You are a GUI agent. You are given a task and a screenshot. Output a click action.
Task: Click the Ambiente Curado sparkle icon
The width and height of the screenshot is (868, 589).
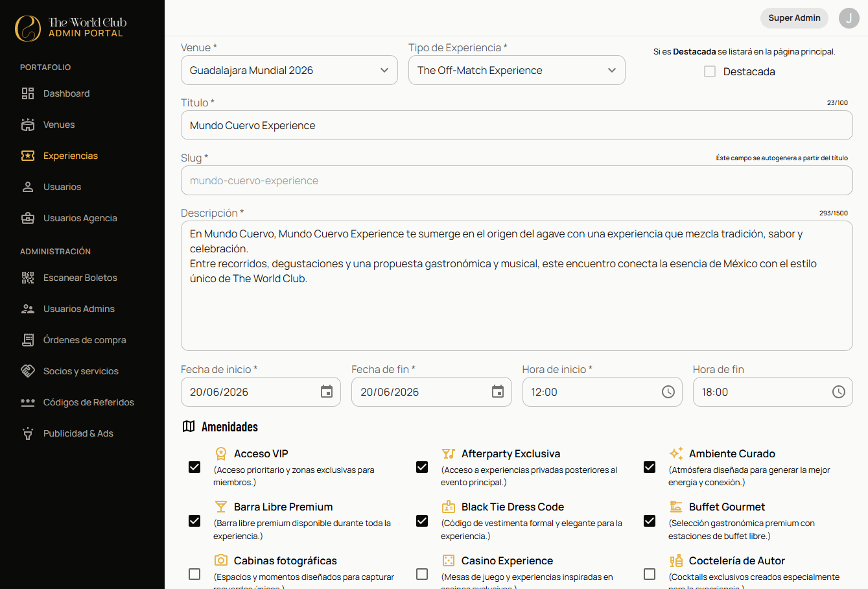[x=676, y=453]
